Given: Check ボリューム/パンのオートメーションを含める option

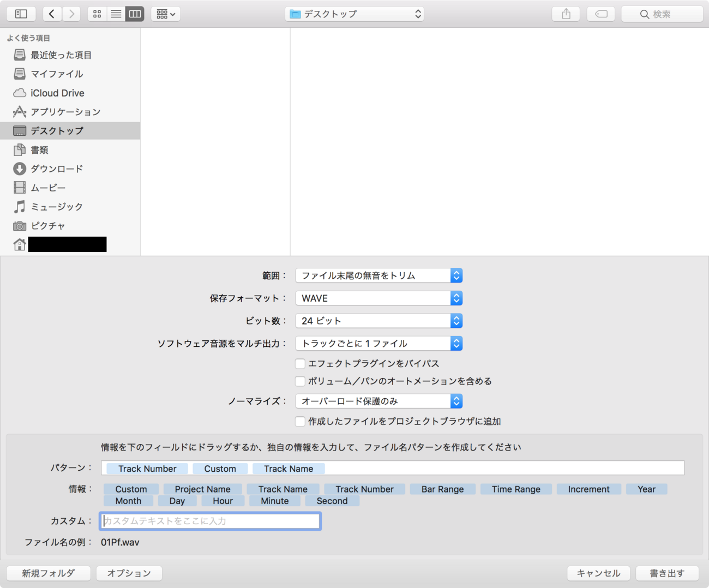Looking at the screenshot, I should pos(300,381).
